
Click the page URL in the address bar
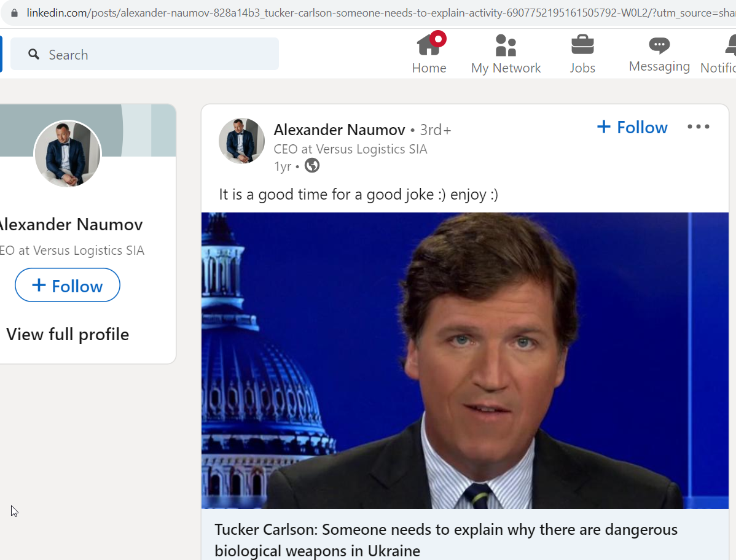(x=381, y=13)
